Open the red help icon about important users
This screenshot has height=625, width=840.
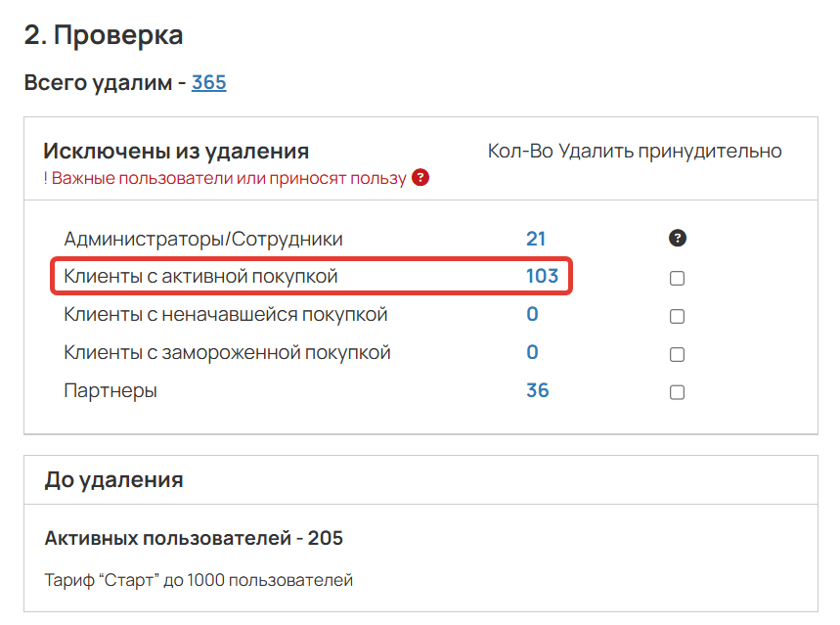(420, 177)
